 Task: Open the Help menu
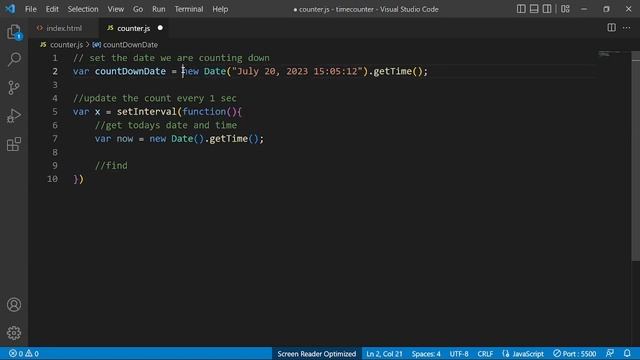point(220,9)
